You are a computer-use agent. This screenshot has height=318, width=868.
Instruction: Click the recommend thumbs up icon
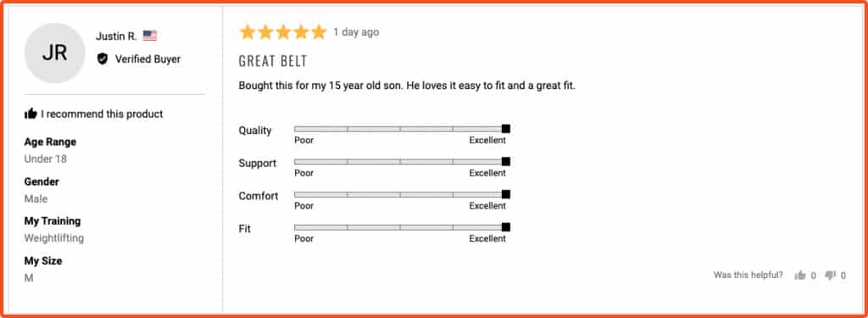[31, 114]
